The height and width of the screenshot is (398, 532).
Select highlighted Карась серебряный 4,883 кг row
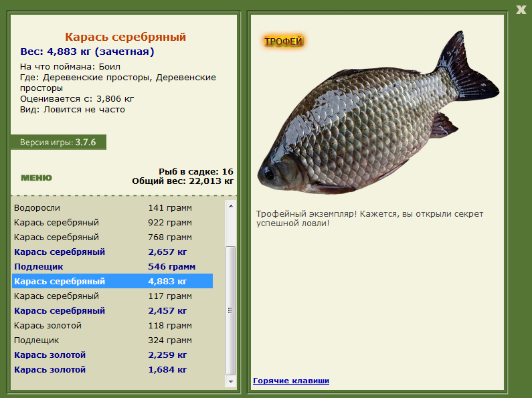pyautogui.click(x=112, y=282)
